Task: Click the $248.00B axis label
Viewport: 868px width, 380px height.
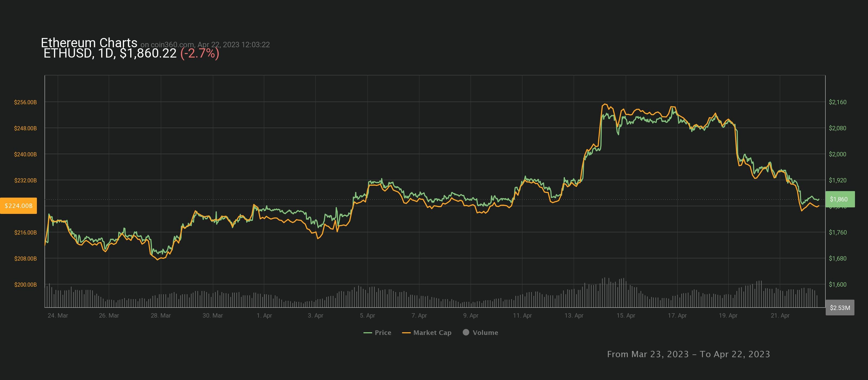Action: pos(25,128)
